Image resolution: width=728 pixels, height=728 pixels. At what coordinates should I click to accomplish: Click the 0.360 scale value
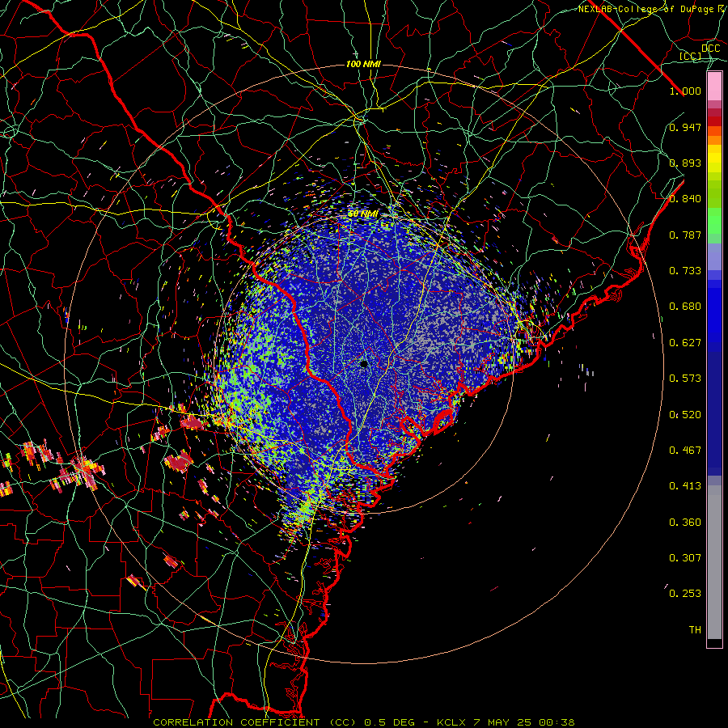pos(685,523)
